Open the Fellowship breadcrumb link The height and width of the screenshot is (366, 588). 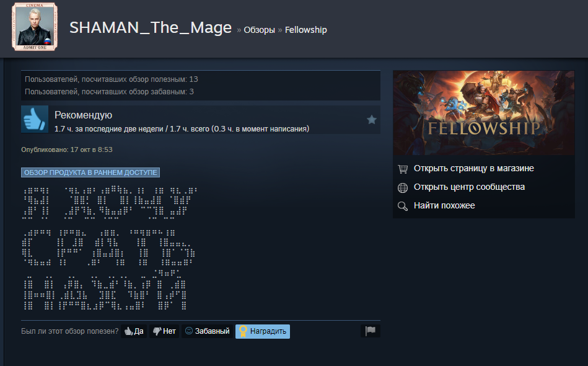tap(305, 30)
